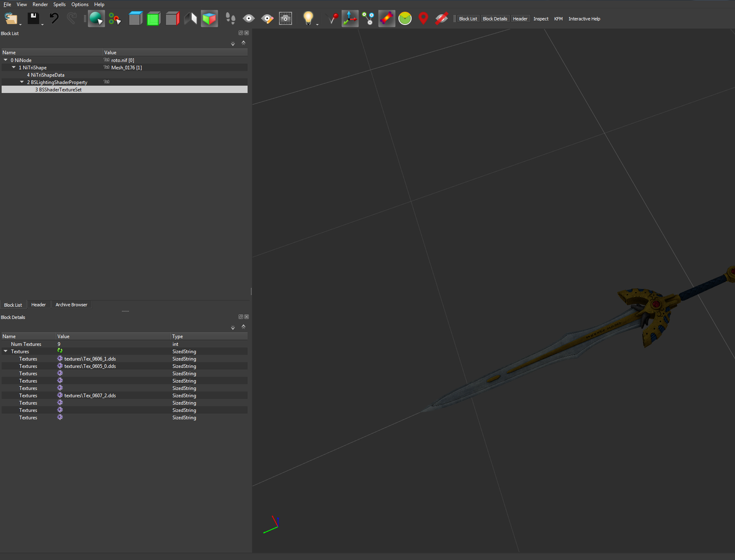
Task: Click the Inspect toolbar button
Action: (540, 19)
